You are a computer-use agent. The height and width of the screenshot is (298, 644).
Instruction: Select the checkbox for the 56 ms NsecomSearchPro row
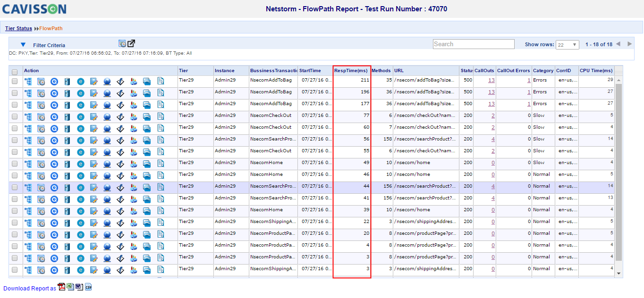point(15,140)
